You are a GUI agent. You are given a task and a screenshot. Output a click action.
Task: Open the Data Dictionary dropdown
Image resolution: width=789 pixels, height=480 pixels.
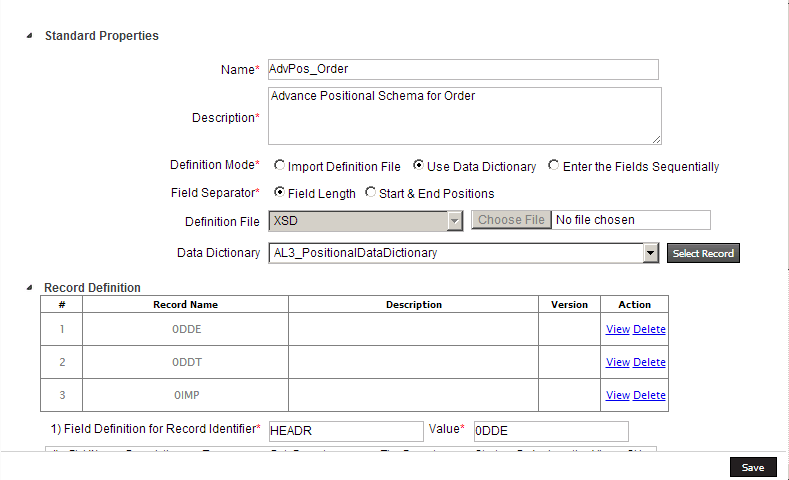pos(651,254)
